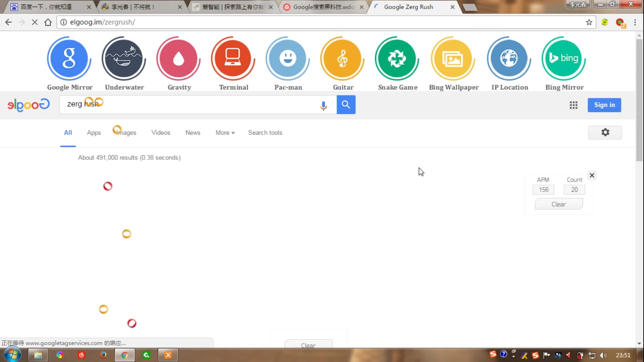Switch to the 百度一下 browser tab
Screen dimensions: 644x362
tap(50, 7)
